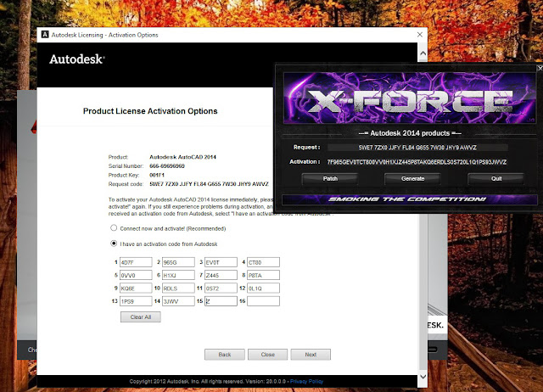Click activation code field 9 containing KQ8E
Screen dimensions: 543x392
click(136, 288)
